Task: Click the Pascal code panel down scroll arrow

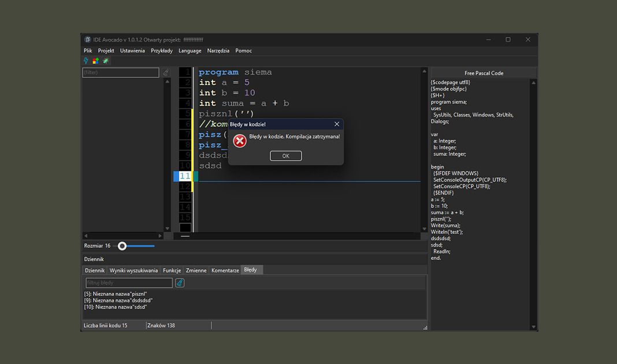Action: pos(534,327)
